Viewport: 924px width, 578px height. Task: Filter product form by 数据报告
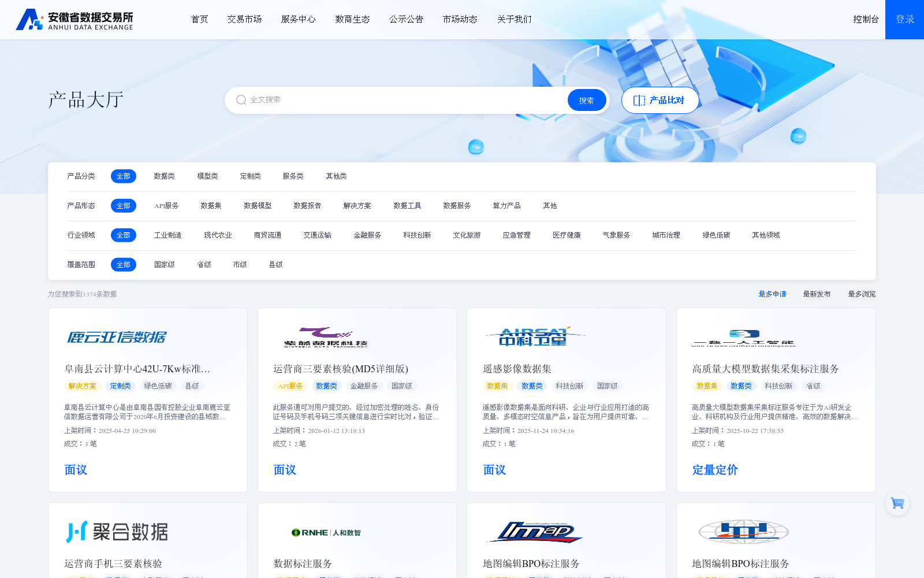click(x=307, y=206)
